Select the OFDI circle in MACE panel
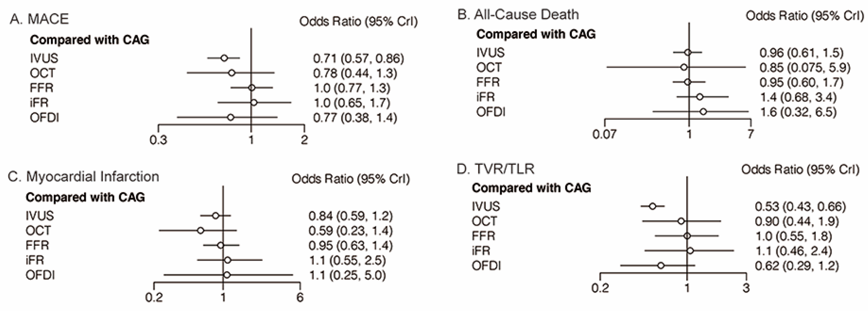 (231, 117)
